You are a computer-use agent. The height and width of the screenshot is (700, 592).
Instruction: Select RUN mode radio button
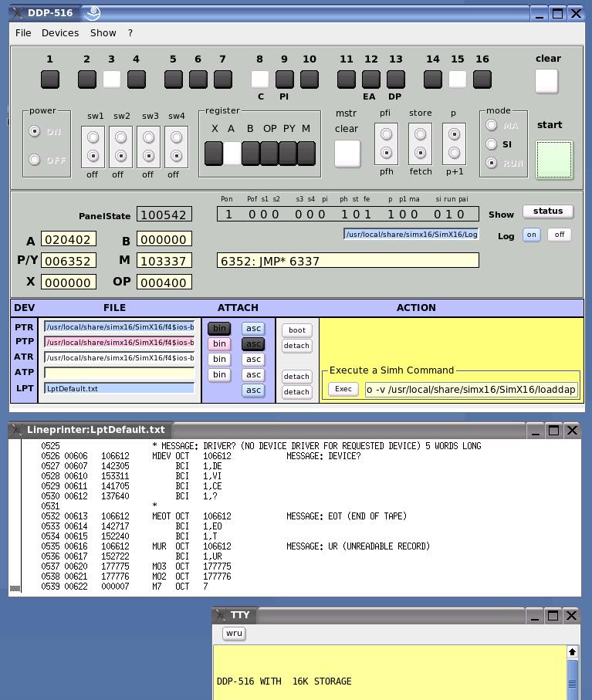492,163
